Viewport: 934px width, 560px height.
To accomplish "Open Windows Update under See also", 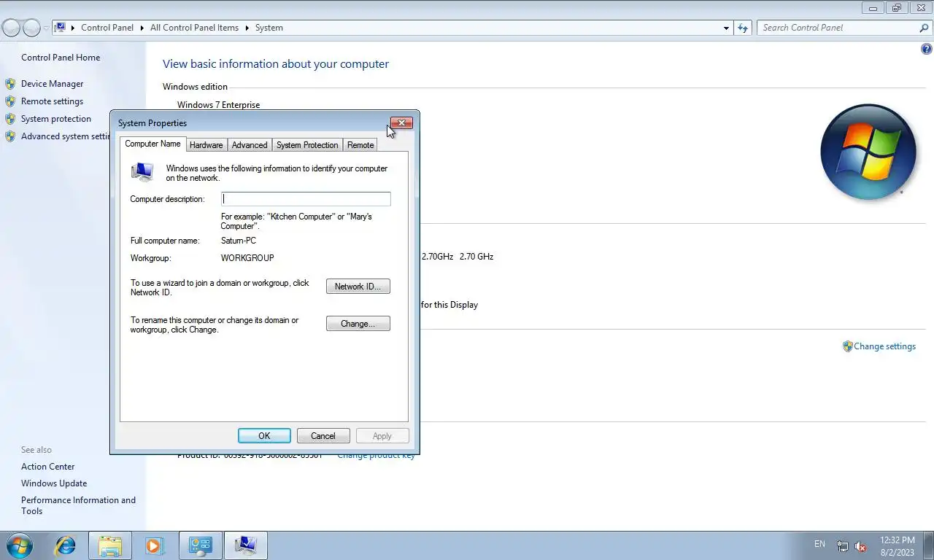I will point(54,483).
